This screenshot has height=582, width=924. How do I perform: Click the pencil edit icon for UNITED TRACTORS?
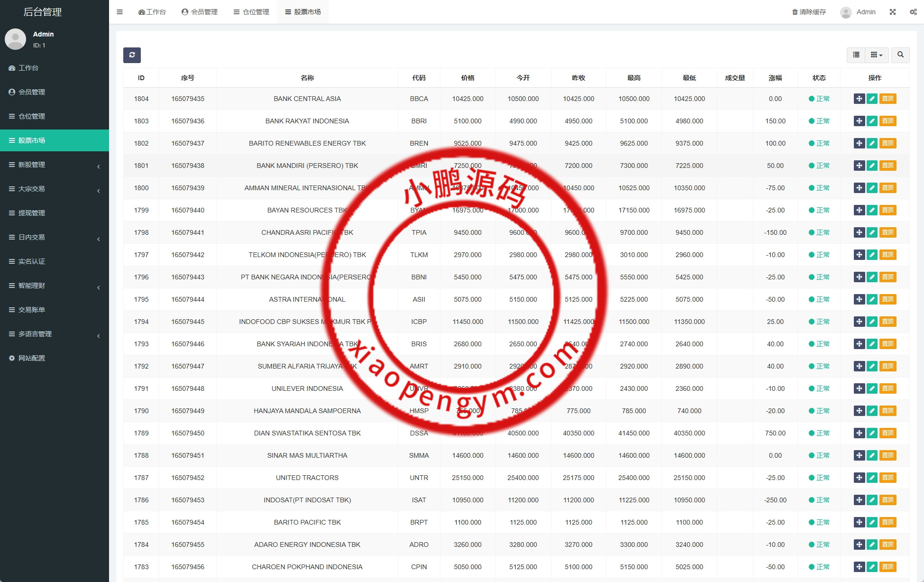click(872, 478)
